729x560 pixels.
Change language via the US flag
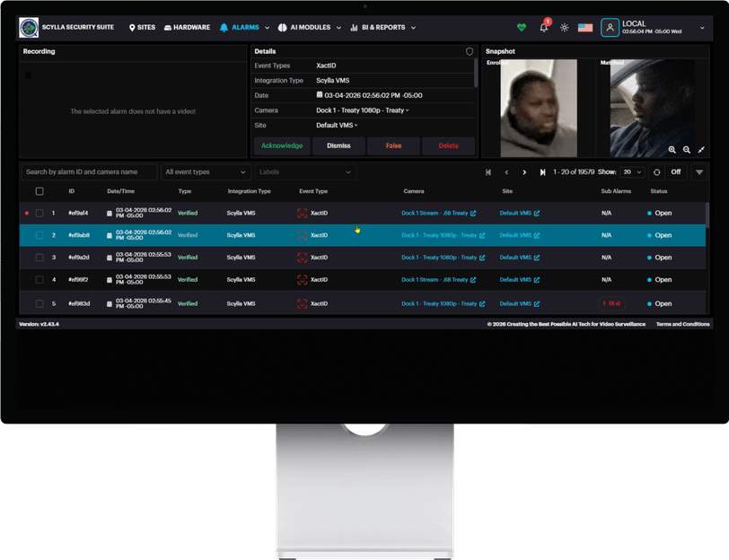[x=585, y=28]
